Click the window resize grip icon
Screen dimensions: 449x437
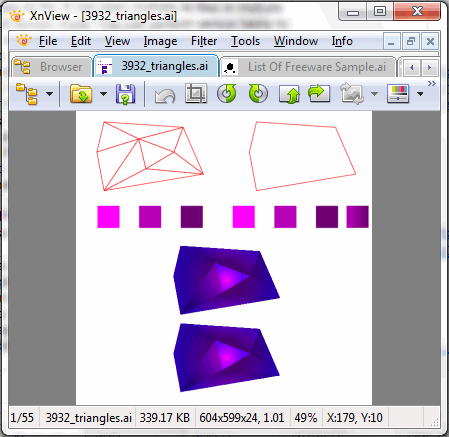click(x=434, y=422)
